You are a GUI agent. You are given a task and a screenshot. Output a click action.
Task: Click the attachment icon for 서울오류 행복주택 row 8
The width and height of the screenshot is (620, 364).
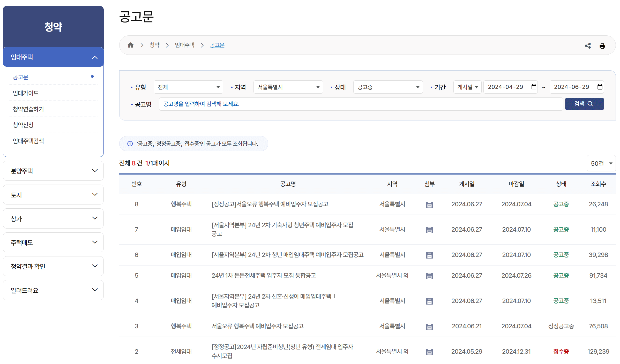tap(429, 204)
